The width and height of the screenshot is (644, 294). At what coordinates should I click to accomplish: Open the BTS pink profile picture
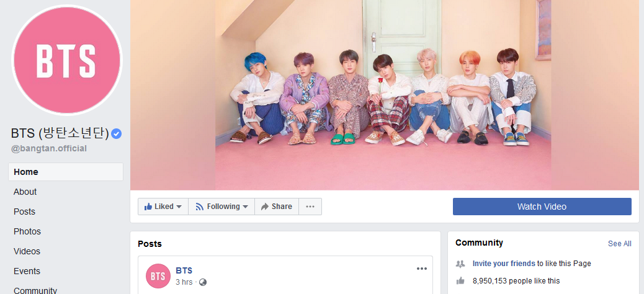pos(67,60)
